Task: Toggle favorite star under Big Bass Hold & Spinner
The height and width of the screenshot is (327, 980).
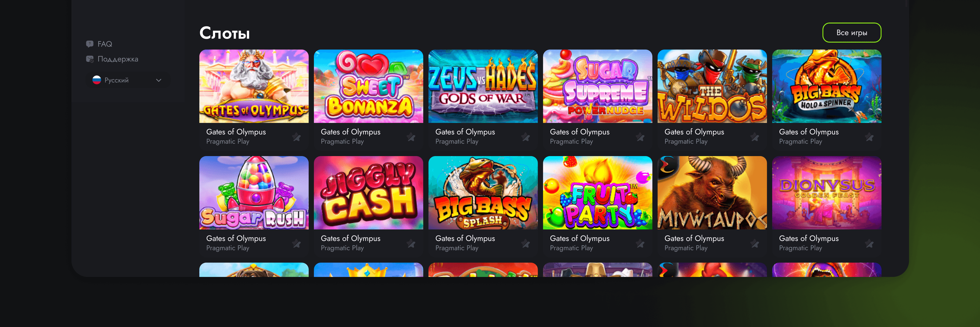Action: (869, 137)
